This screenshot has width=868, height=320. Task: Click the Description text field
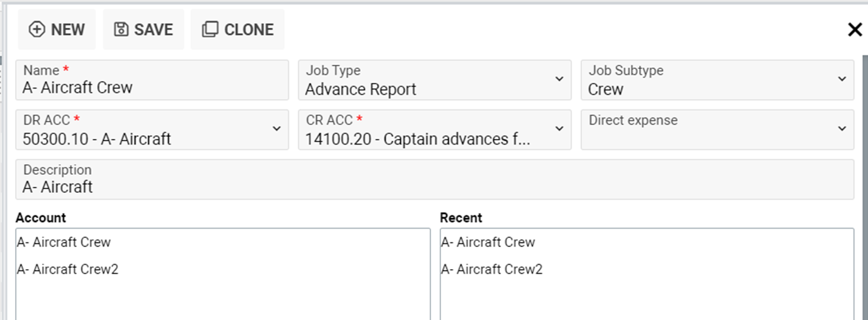433,186
